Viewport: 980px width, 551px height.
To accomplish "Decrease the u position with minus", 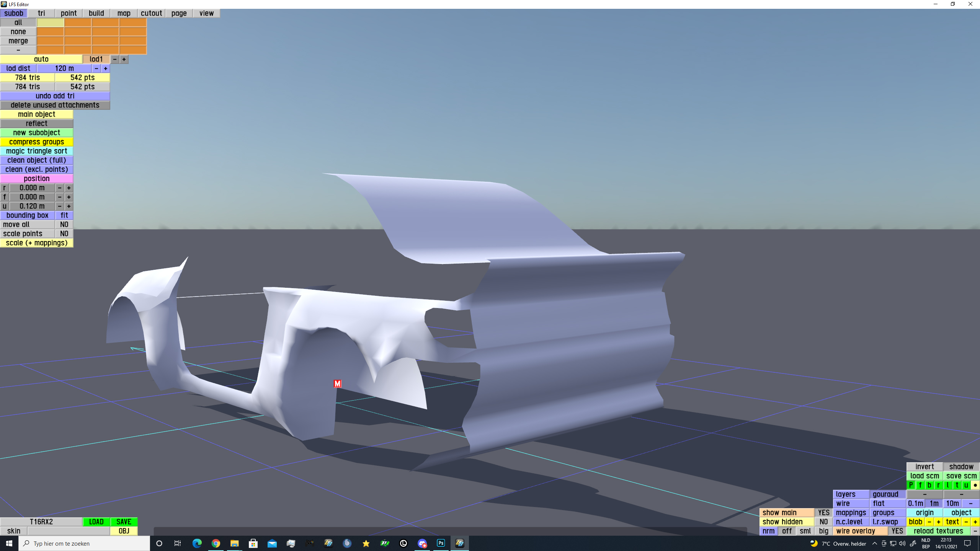I will click(60, 206).
